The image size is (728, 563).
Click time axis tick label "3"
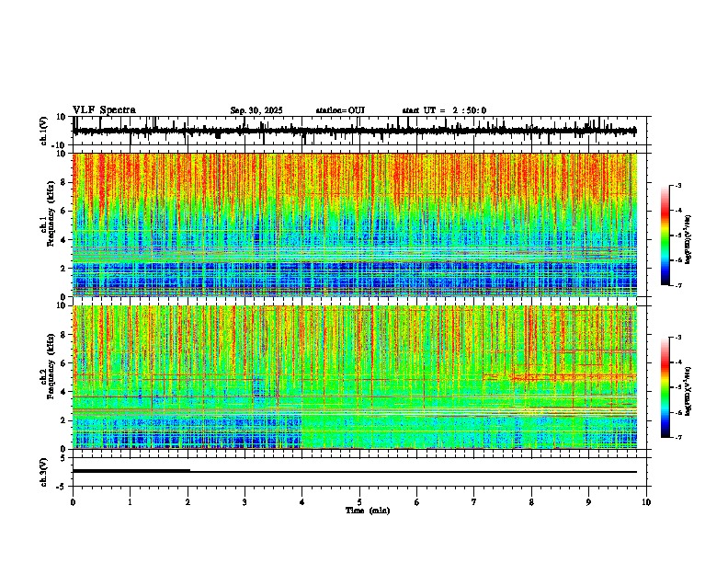tap(245, 502)
